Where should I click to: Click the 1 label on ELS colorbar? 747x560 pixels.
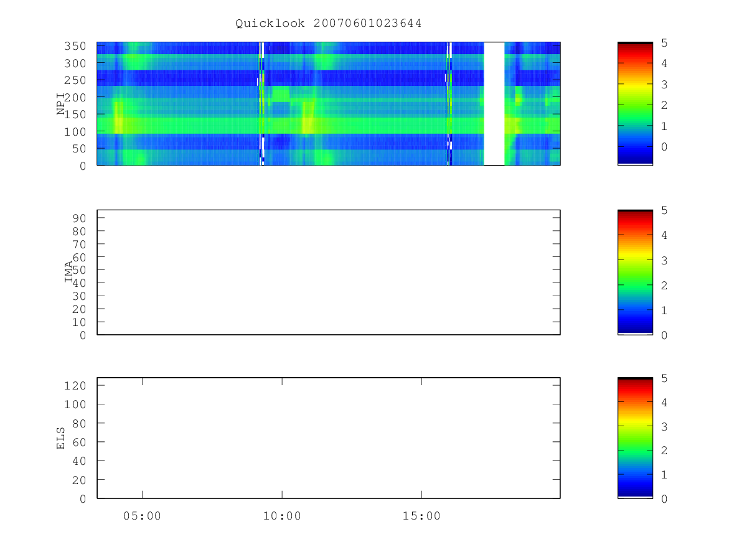click(665, 475)
